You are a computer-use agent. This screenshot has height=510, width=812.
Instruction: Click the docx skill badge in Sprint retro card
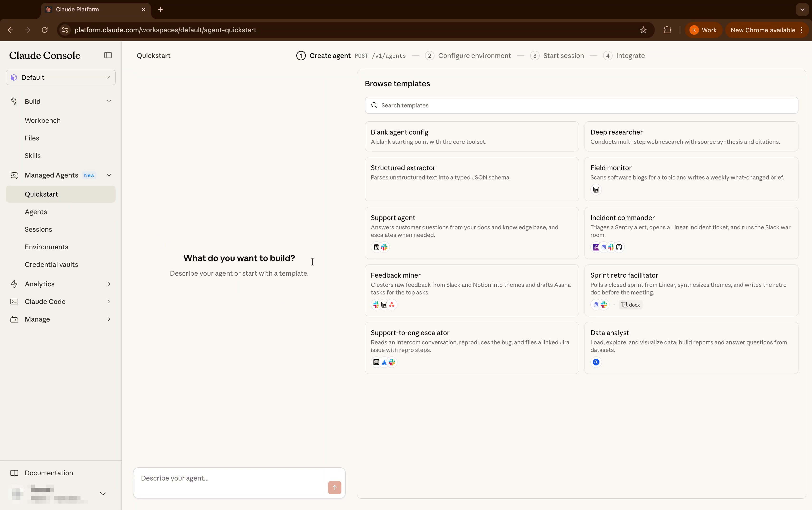(x=631, y=305)
